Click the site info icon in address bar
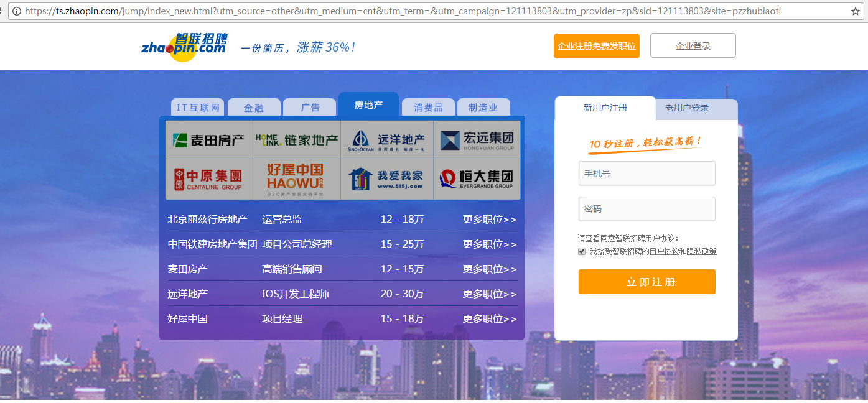 pos(16,11)
